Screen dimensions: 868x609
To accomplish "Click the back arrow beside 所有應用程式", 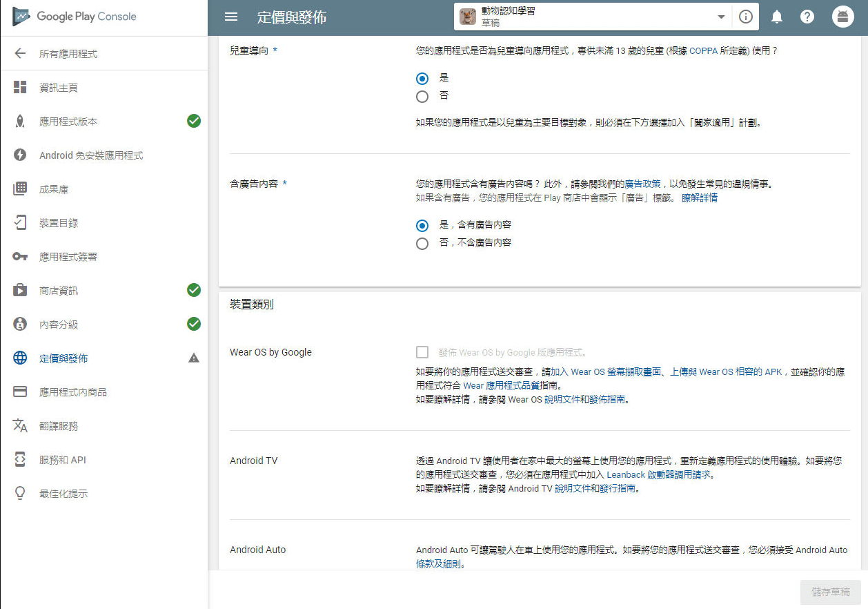I will (20, 54).
